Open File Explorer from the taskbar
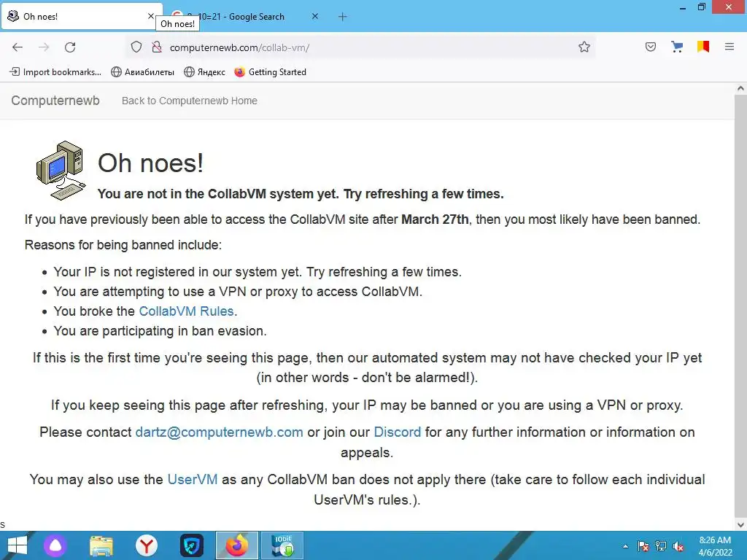 pyautogui.click(x=101, y=545)
